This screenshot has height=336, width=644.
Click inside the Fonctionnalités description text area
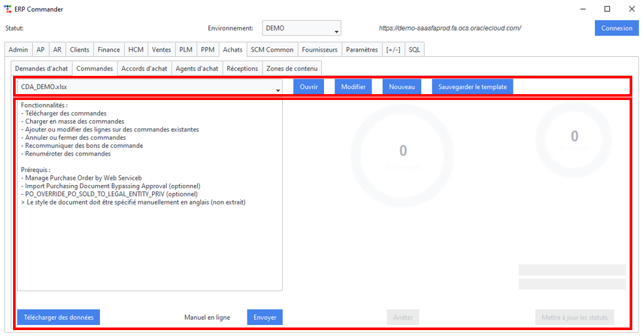150,195
